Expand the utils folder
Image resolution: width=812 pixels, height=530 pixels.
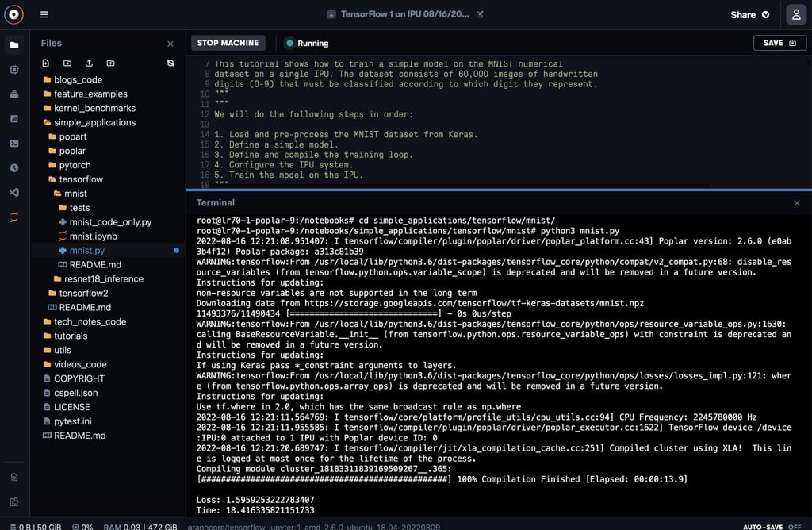click(x=57, y=350)
